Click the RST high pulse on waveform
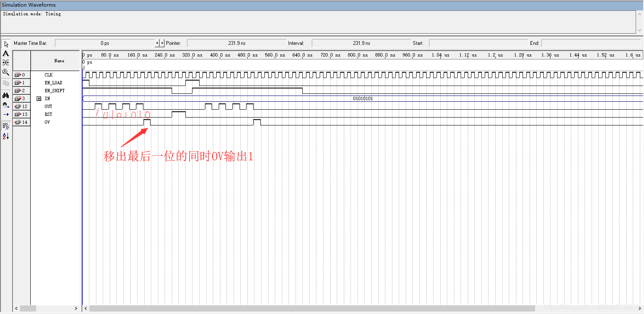This screenshot has height=314, width=644. click(179, 114)
